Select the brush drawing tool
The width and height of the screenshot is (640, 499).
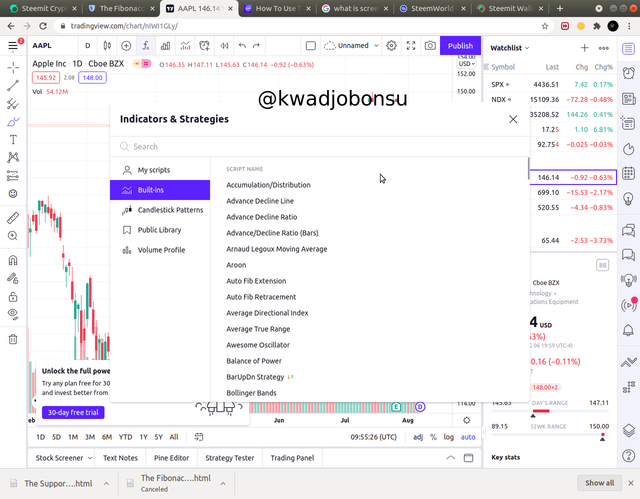pos(13,122)
